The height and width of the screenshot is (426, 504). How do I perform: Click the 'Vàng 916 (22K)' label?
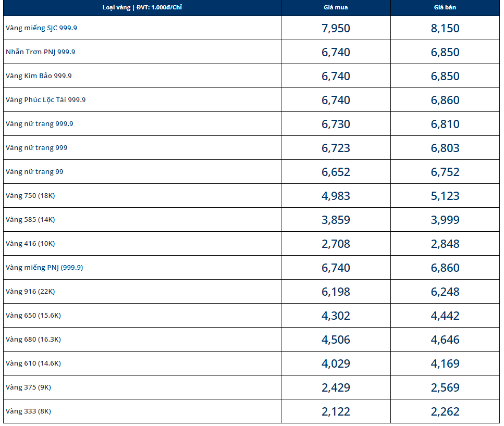pos(30,292)
